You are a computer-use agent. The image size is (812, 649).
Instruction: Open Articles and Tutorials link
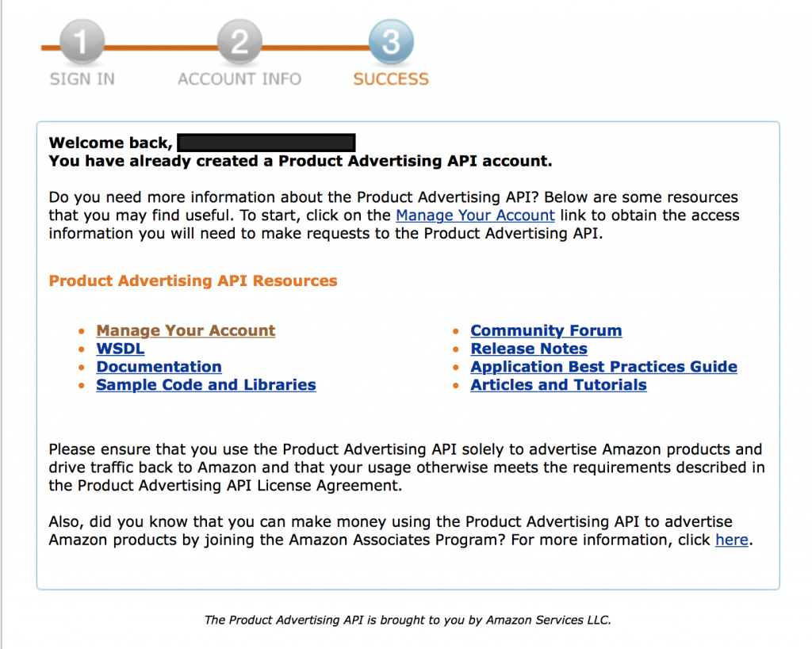click(x=558, y=385)
